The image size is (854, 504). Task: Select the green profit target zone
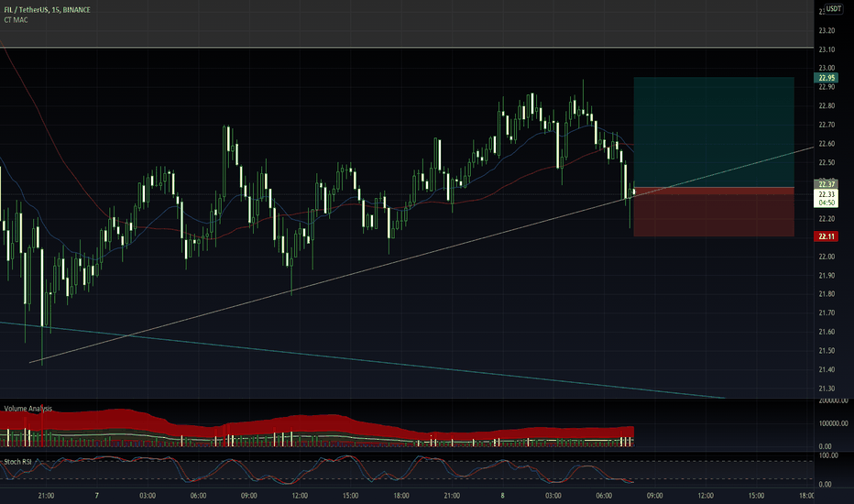(x=714, y=132)
